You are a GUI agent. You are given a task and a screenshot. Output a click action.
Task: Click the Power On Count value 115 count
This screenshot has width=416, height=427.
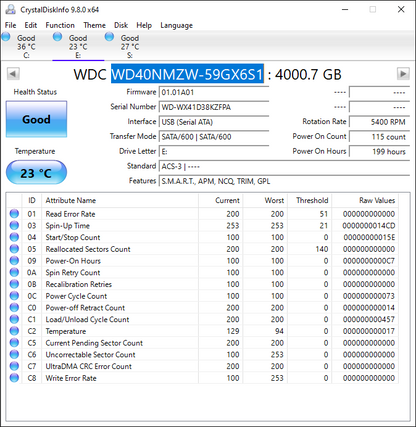(379, 137)
